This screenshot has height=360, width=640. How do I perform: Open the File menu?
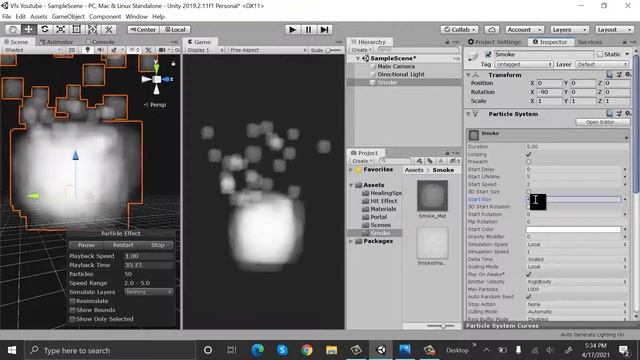pyautogui.click(x=7, y=16)
